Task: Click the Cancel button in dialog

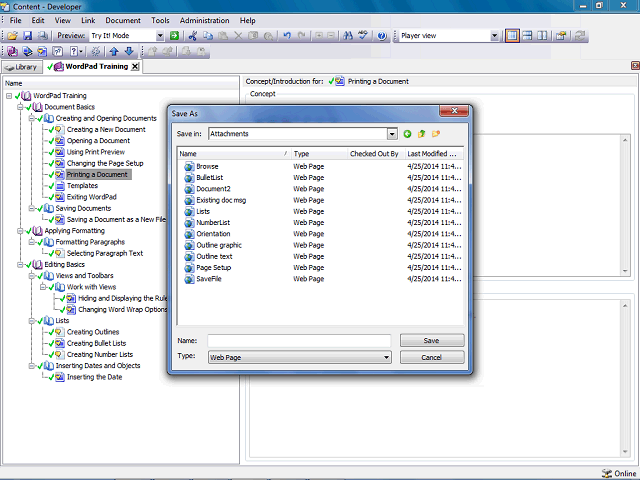Action: (x=432, y=357)
